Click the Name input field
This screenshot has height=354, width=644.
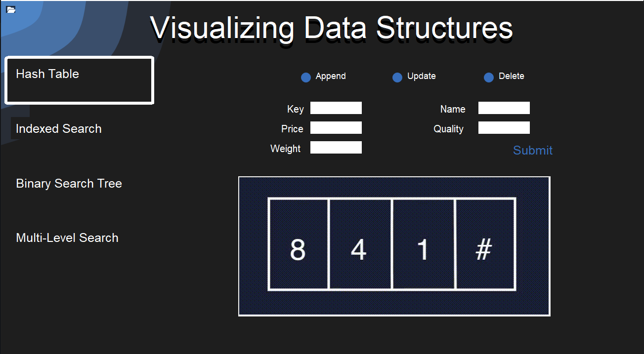click(504, 108)
